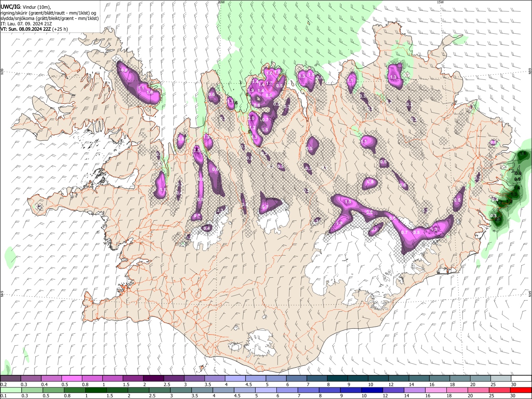Screen dimensions: 532x399
Task: Pick lower-row green swatch between 0.5 and 0.8
Action: click(53, 390)
